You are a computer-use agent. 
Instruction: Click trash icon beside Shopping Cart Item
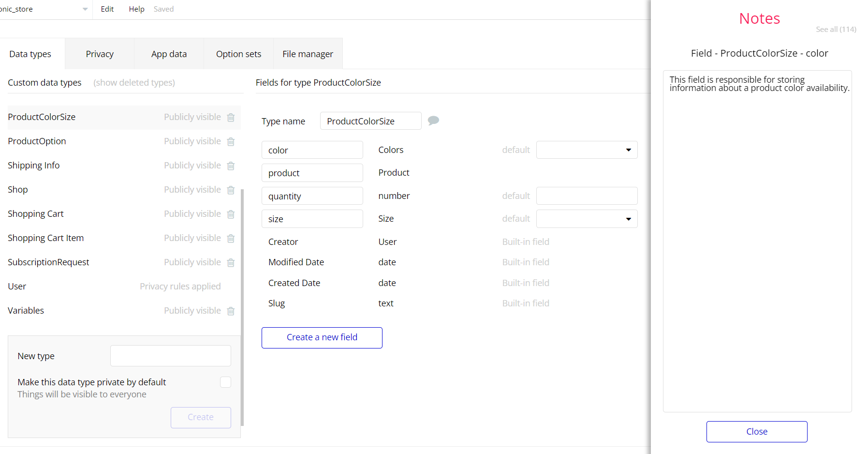[x=231, y=239]
